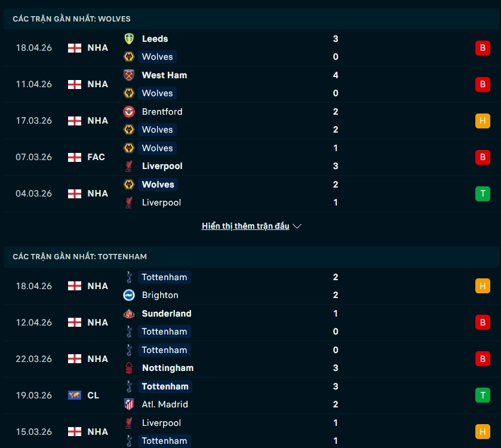Screen dimensions: 501x448
Task: Click the Sunderland club crest icon
Action: click(x=128, y=314)
